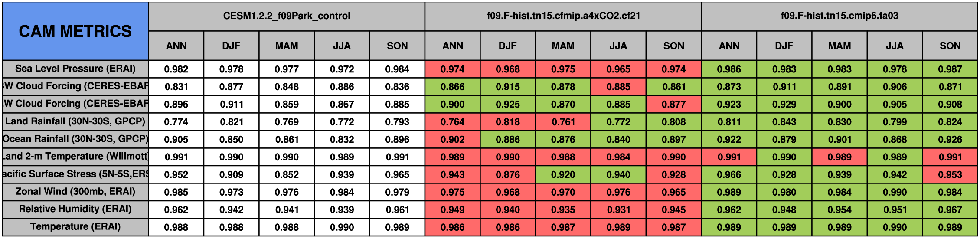The width and height of the screenshot is (980, 239).
Task: Select the Zonal Wind (300mb, ERAI) row label
Action: 75,192
